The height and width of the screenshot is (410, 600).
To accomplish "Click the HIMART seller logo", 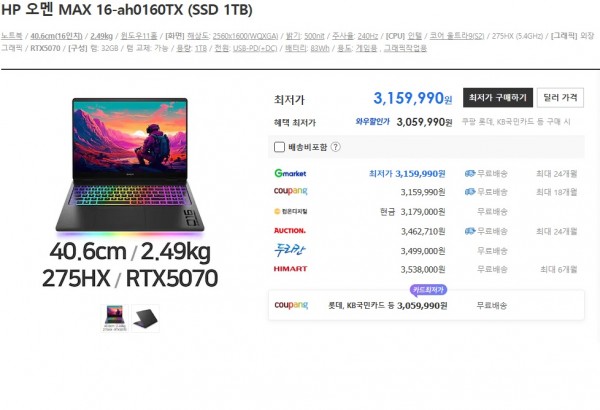I will click(x=290, y=269).
